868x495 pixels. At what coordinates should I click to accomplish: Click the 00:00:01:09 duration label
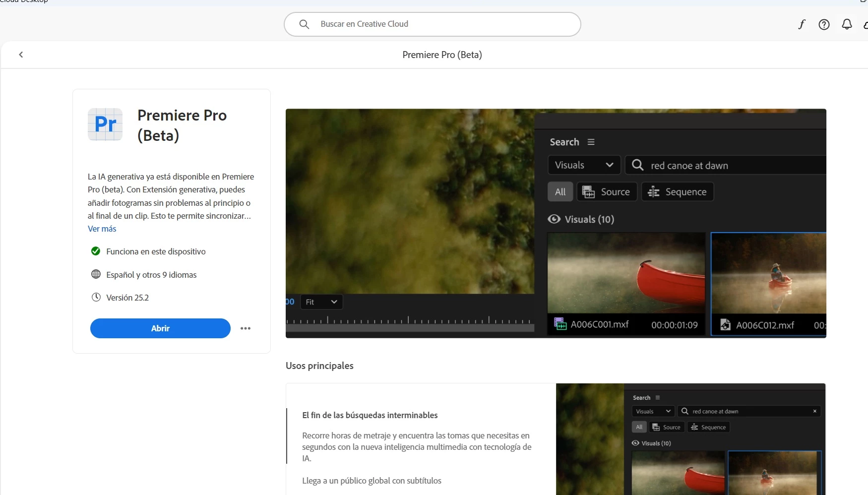coord(674,325)
